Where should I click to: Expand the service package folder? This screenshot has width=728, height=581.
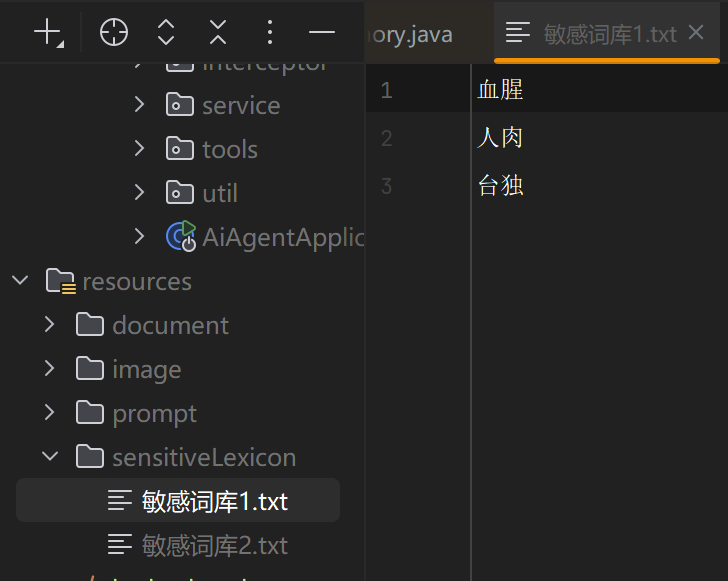[139, 104]
